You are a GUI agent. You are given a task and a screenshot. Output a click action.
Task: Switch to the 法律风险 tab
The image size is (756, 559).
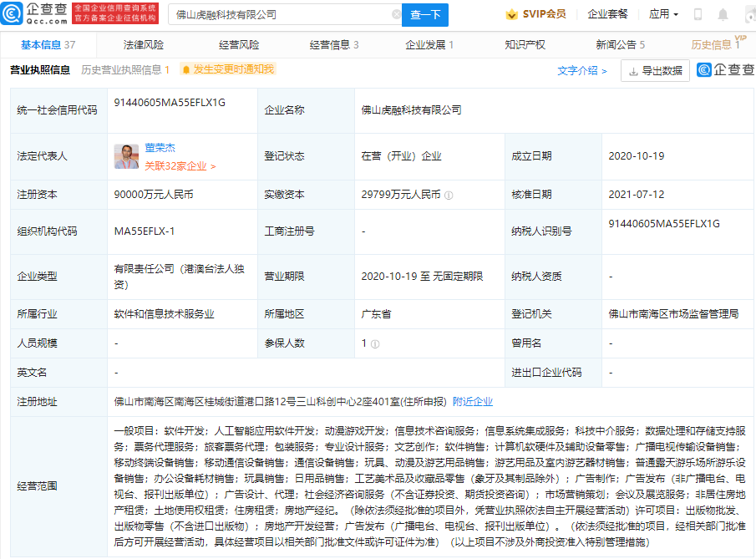point(143,45)
